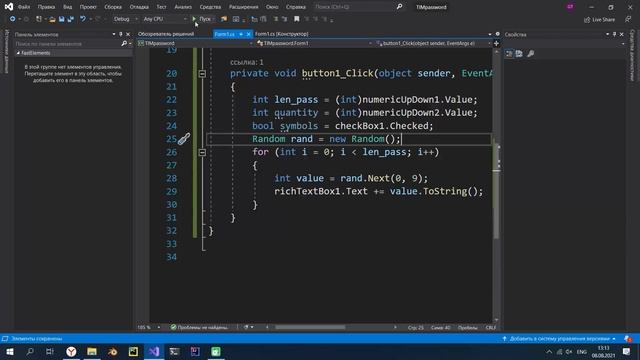Open quick actions screwdriver icon on line 25
The width and height of the screenshot is (640, 360).
pyautogui.click(x=184, y=139)
